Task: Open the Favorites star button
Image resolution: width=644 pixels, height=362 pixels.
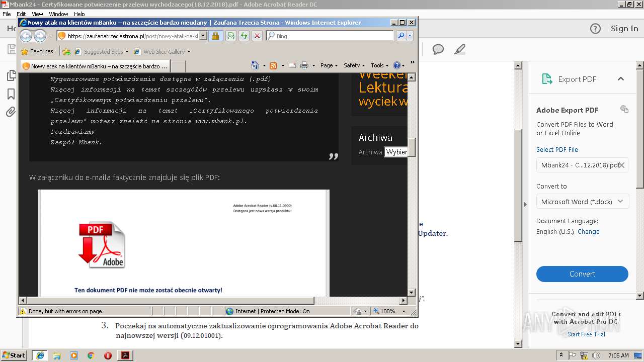Action: click(x=37, y=51)
